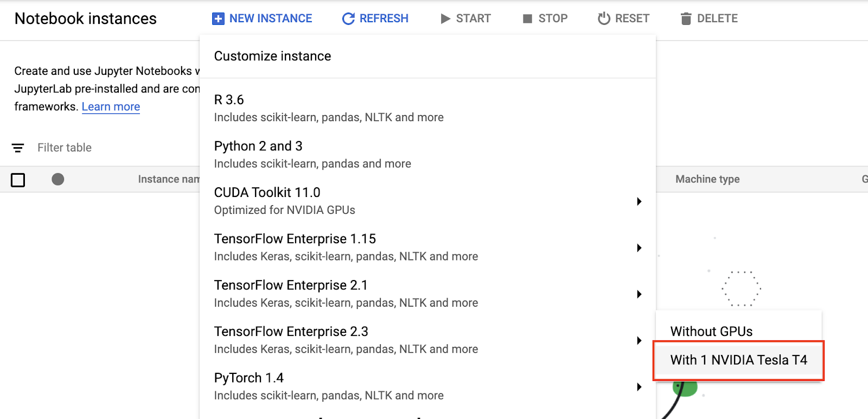The image size is (868, 419).
Task: Click the Instance name column header
Action: tap(169, 179)
